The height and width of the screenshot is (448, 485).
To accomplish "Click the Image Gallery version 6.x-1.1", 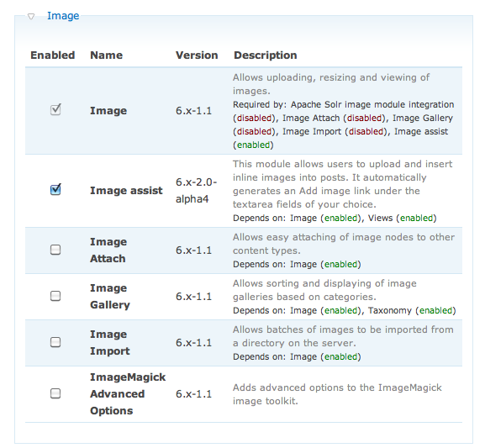I will point(194,297).
